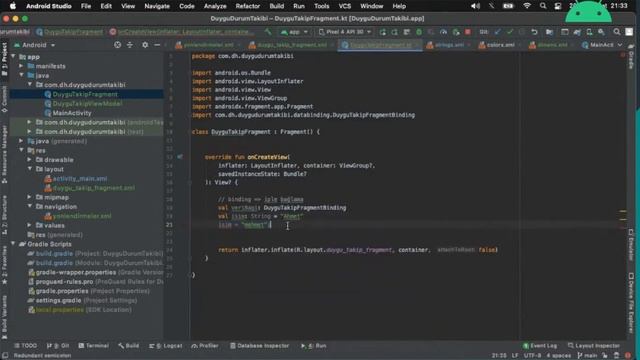Viewport: 640px width, 360px height.
Task: Click the Stop red square icon
Action: tap(468, 32)
